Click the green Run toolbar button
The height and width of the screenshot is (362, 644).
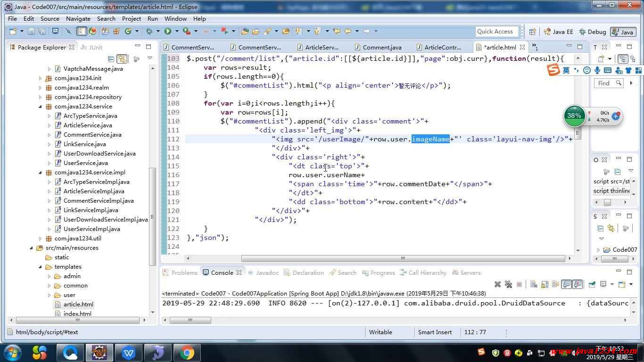168,31
